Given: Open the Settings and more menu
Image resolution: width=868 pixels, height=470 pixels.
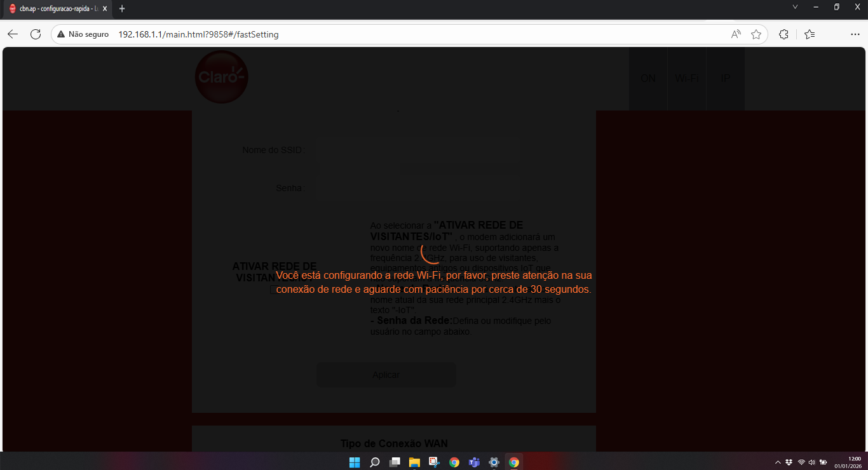Looking at the screenshot, I should point(855,34).
